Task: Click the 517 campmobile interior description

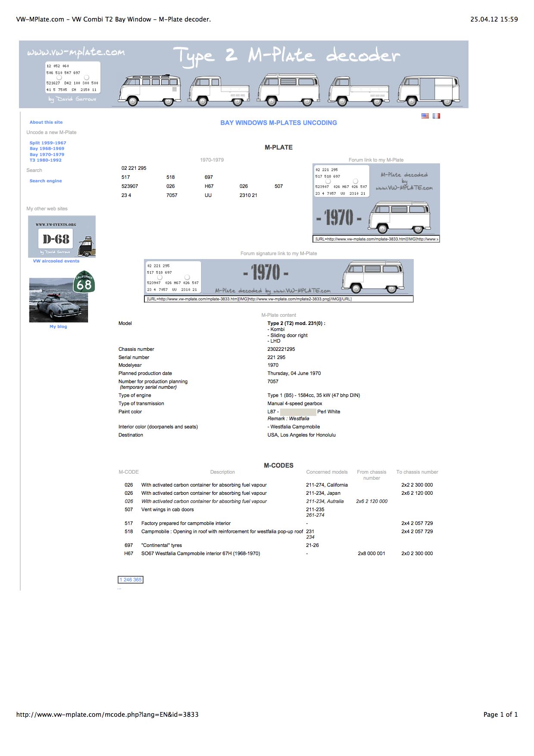Action: (x=186, y=524)
